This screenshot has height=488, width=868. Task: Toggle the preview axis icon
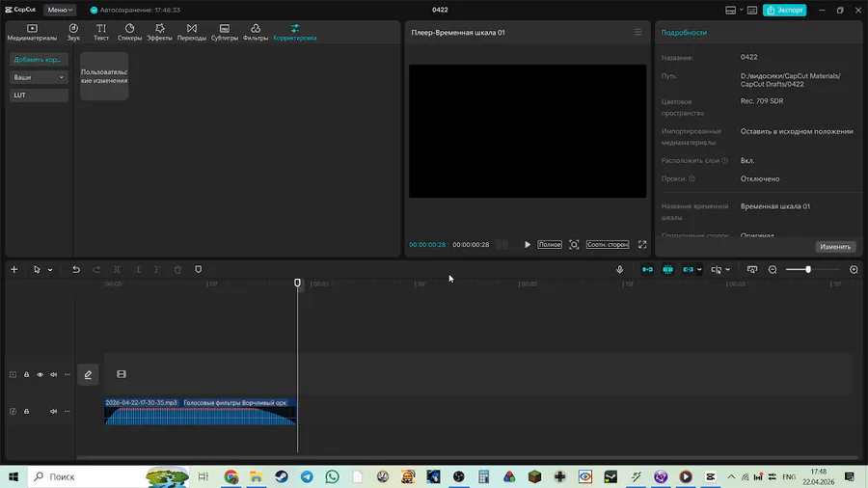717,269
